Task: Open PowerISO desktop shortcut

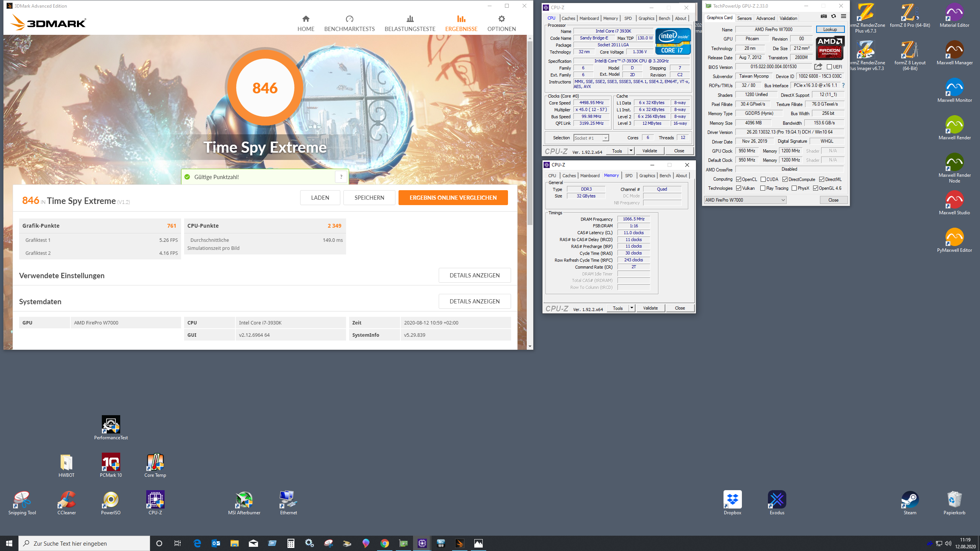Action: [x=111, y=503]
